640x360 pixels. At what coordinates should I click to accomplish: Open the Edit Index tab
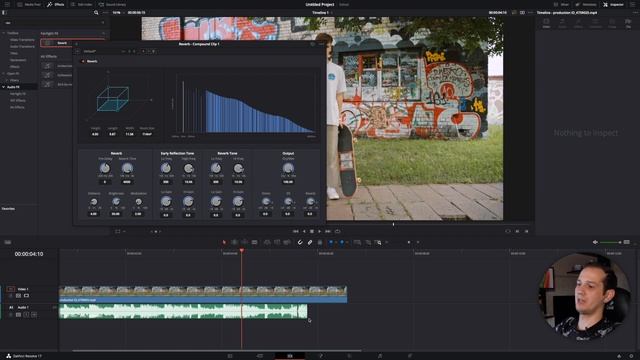coord(82,4)
